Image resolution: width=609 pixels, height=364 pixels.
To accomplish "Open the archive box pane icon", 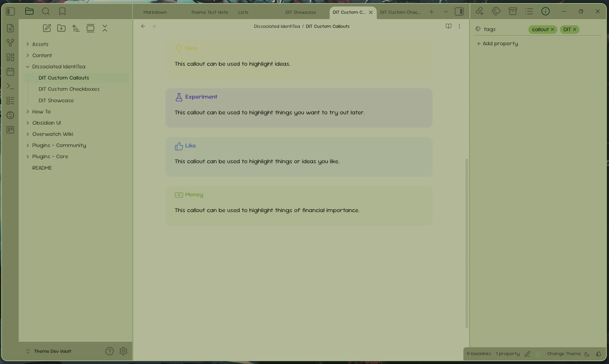I will coord(513,11).
